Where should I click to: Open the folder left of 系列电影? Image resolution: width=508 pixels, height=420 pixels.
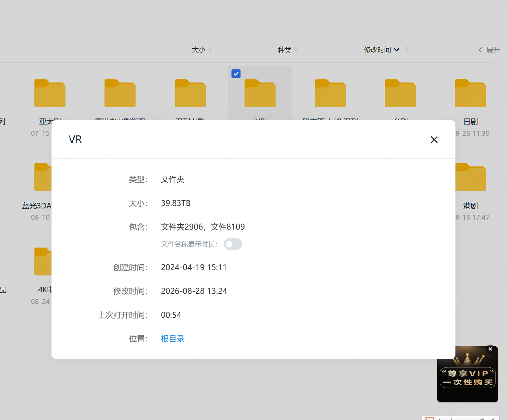[x=120, y=93]
